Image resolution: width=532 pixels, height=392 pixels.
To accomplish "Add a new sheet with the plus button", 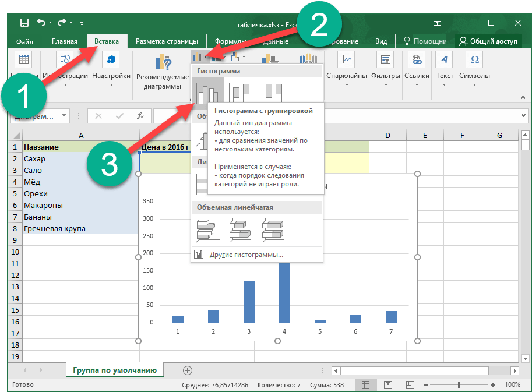I will [x=187, y=370].
